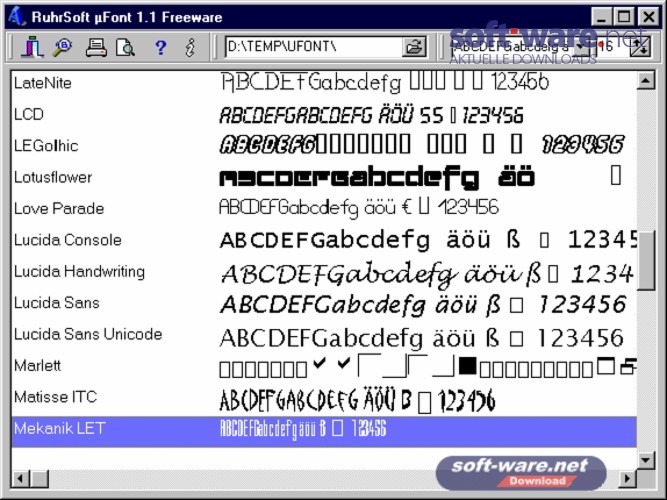
Task: Select the LEGothic font row
Action: (x=324, y=146)
